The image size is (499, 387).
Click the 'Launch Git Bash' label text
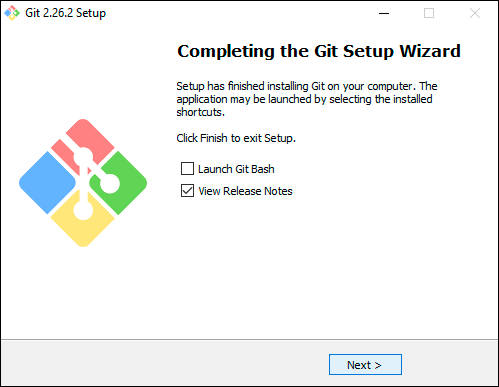236,169
